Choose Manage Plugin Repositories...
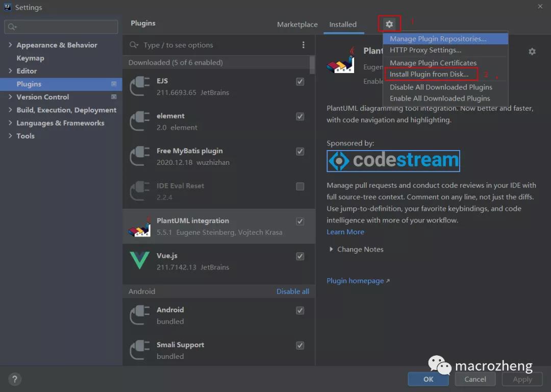 445,39
